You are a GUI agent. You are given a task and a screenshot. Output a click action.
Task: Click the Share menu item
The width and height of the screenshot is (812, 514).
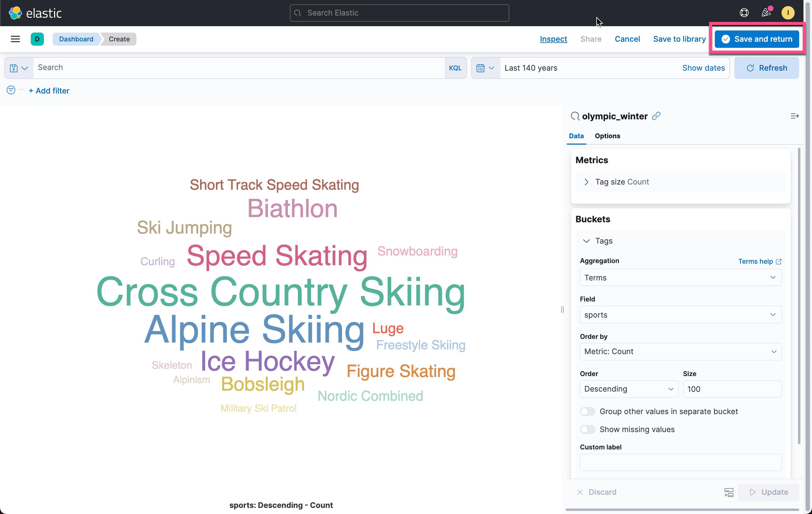[591, 39]
